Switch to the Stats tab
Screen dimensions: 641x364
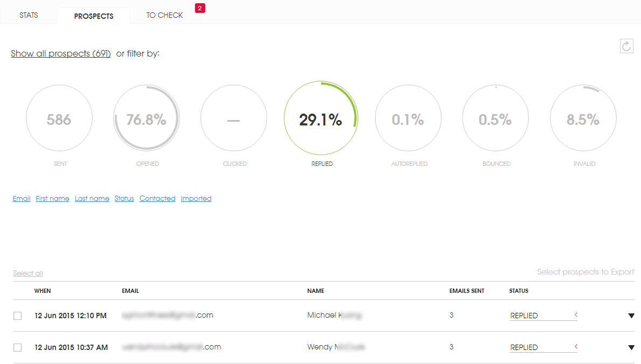tap(29, 15)
